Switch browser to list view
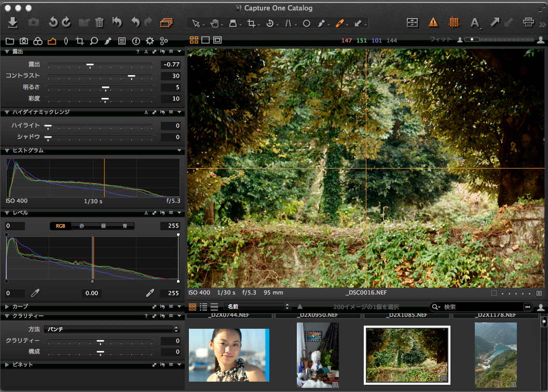 click(x=203, y=307)
